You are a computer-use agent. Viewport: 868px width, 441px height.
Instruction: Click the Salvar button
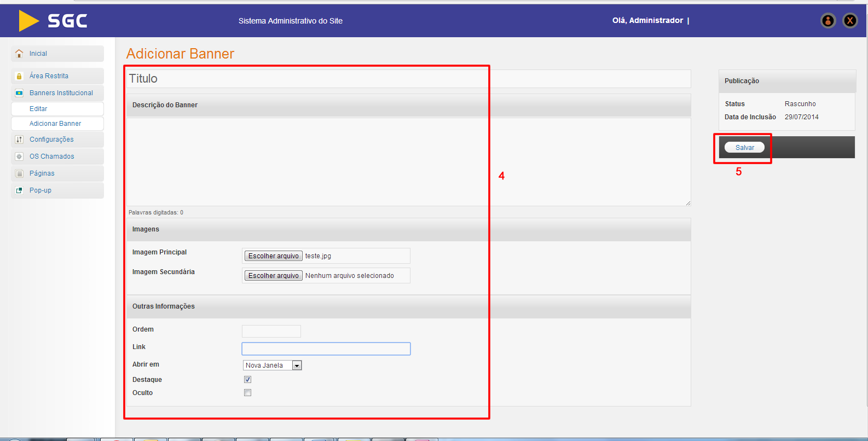coord(744,147)
